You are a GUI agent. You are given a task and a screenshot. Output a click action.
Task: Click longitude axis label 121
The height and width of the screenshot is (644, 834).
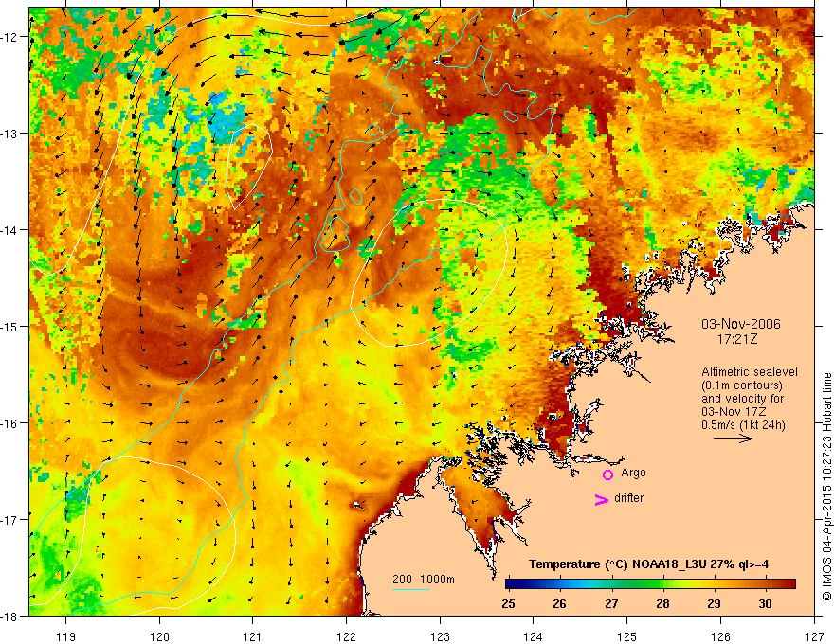[x=253, y=636]
